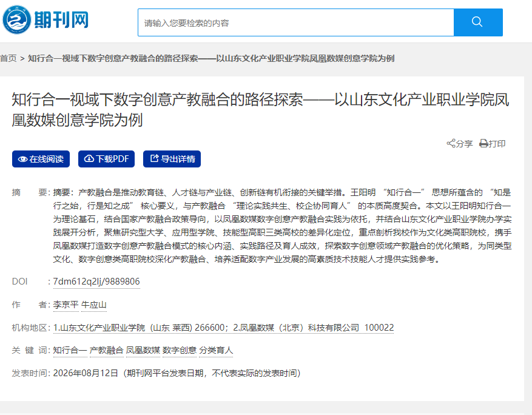Select keyword 凤凰数媒
Viewport: 532px width, 415px height.
pyautogui.click(x=143, y=350)
